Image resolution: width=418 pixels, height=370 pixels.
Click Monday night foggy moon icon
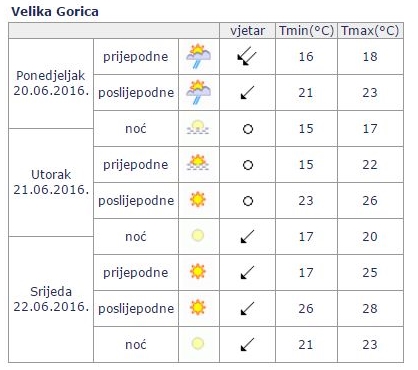pyautogui.click(x=198, y=127)
